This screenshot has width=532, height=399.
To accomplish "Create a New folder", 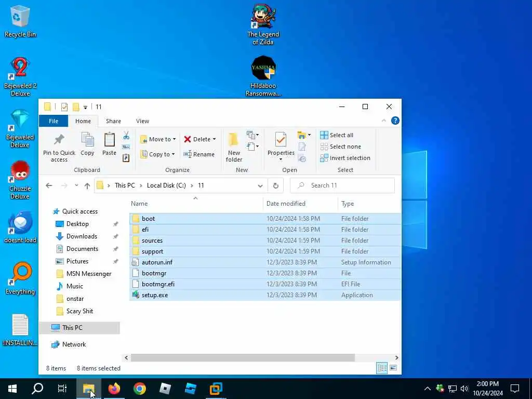I will [x=234, y=148].
